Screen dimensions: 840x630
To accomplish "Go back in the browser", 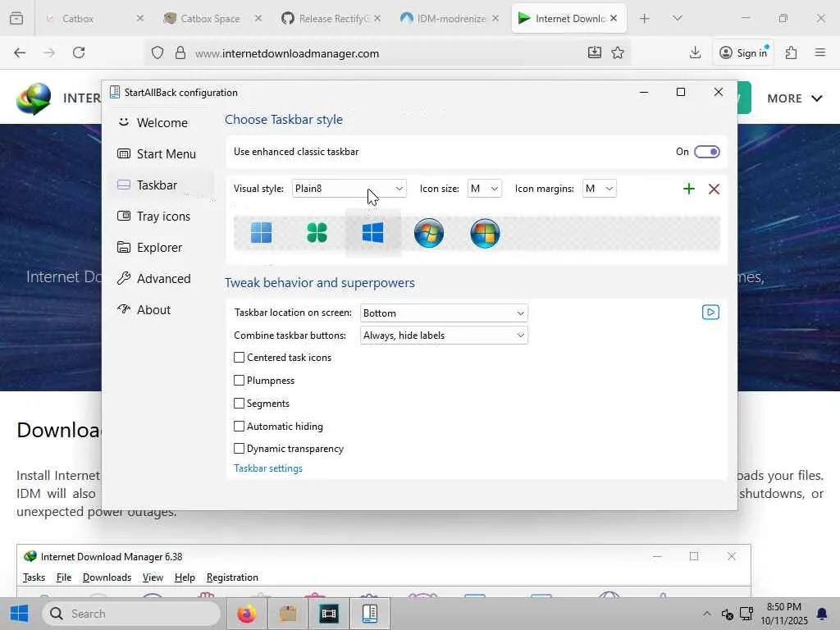I will click(20, 52).
